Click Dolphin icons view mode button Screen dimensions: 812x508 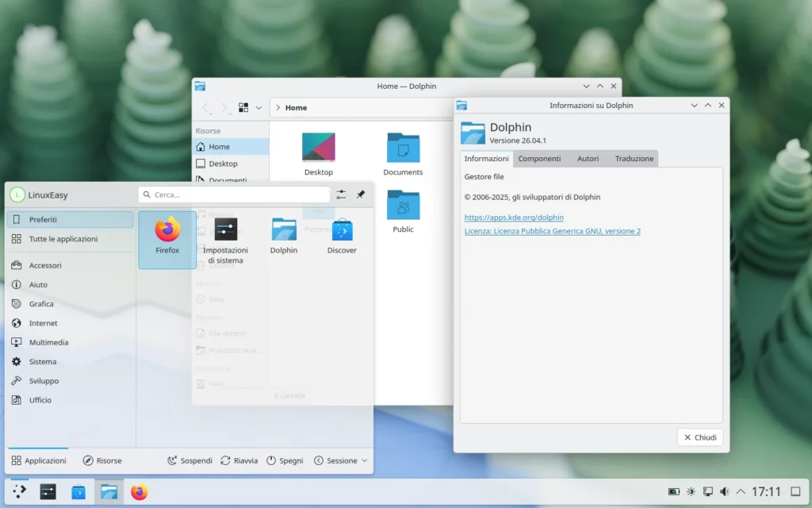pos(243,108)
